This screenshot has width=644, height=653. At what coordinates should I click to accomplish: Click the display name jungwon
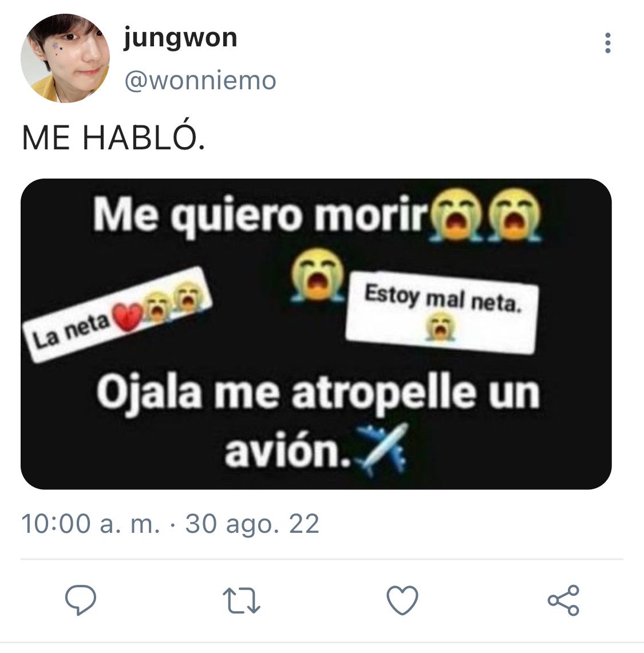coord(180,39)
